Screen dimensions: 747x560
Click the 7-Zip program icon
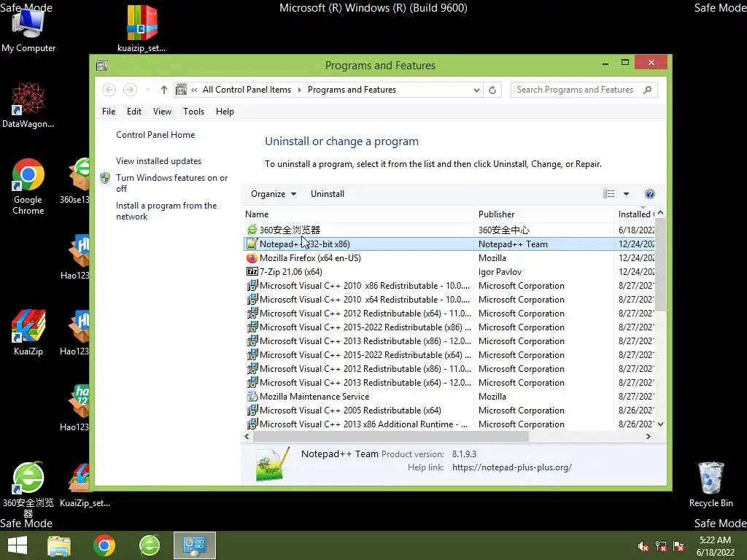point(252,271)
